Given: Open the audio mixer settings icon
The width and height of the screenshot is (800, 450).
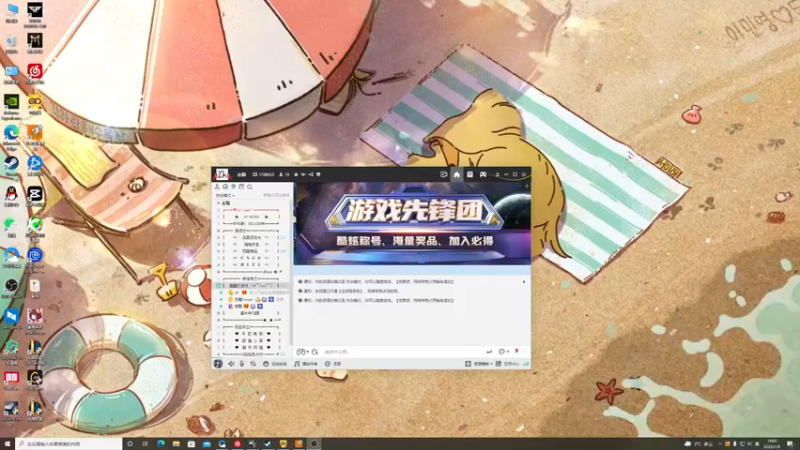Looking at the screenshot, I should click(x=253, y=364).
